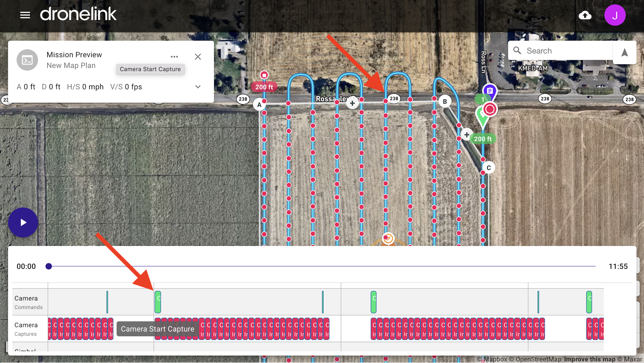The width and height of the screenshot is (644, 363).
Task: Click the last green camera command marker
Action: [x=589, y=302]
